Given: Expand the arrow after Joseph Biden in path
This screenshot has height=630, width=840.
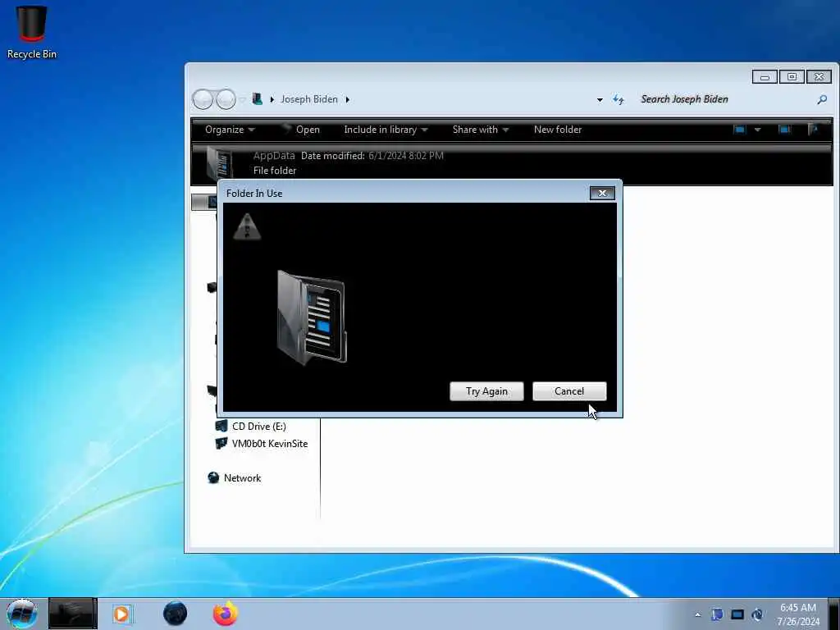Looking at the screenshot, I should click(348, 99).
